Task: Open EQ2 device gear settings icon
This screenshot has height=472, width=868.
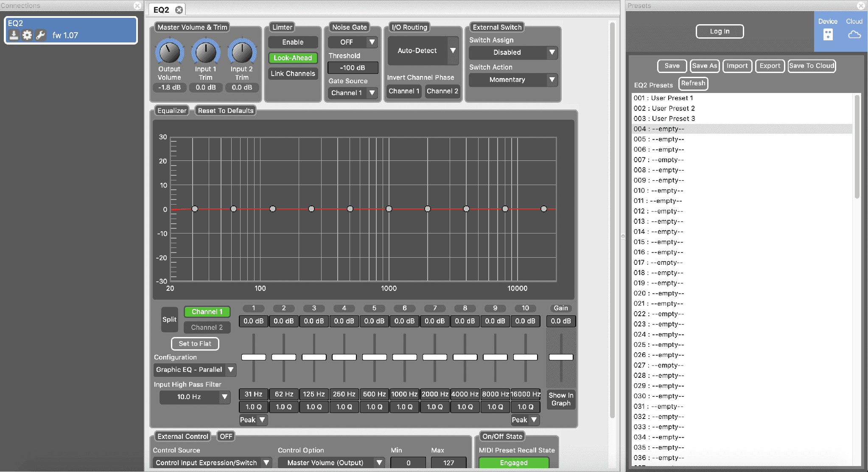Action: [27, 35]
